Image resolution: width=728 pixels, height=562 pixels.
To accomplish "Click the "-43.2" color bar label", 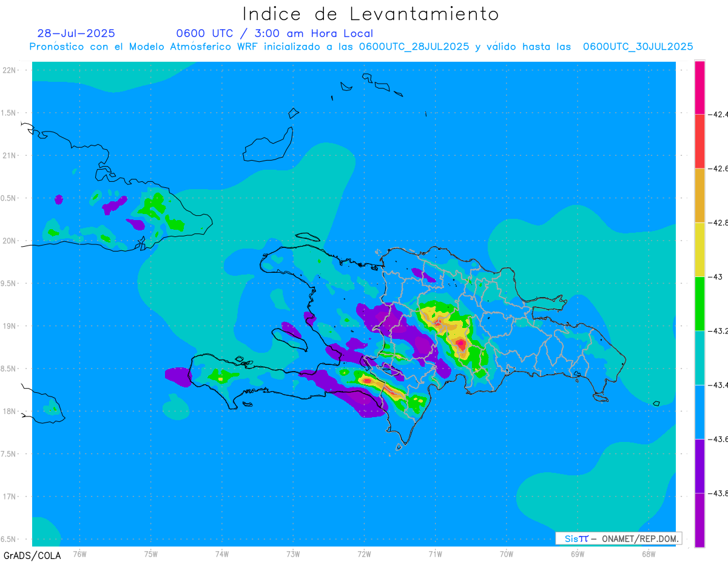I will tap(718, 331).
